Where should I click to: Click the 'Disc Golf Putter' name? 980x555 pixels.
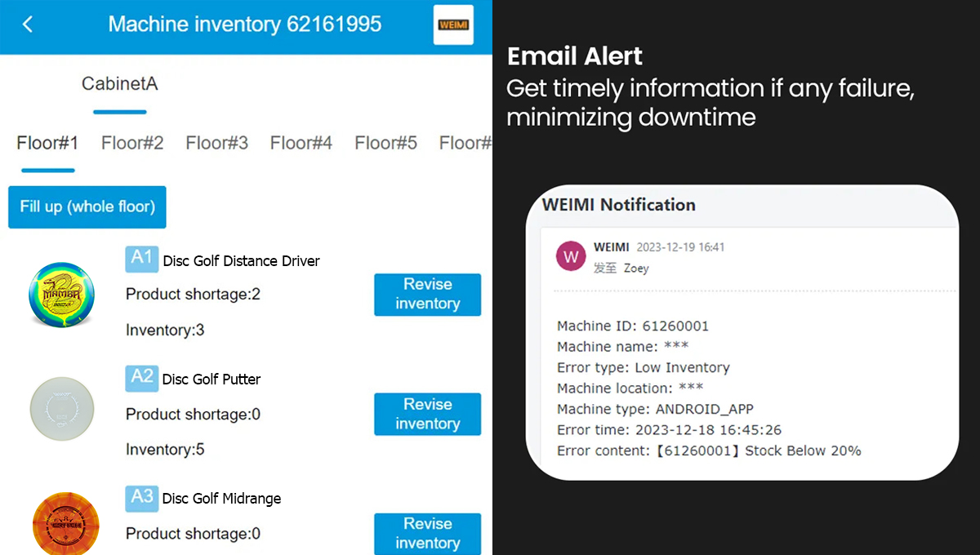pyautogui.click(x=212, y=380)
